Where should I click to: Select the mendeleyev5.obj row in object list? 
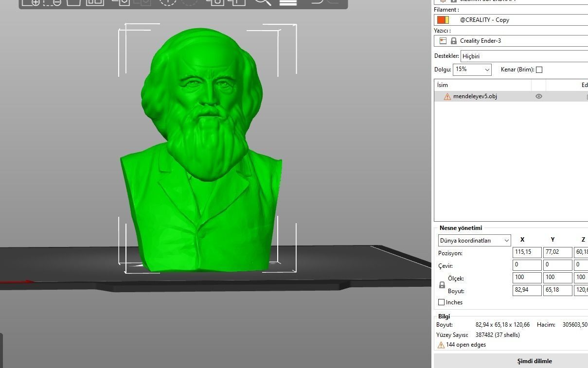511,96
